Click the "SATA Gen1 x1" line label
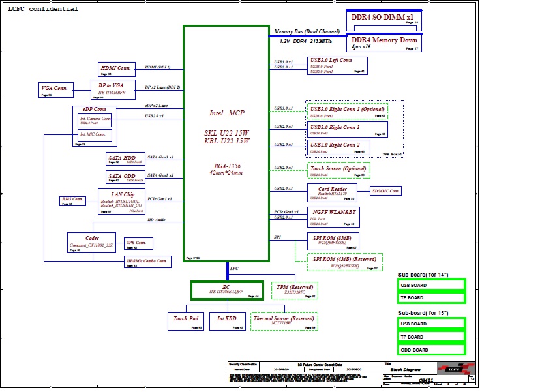This screenshot has height=392, width=555. click(160, 175)
